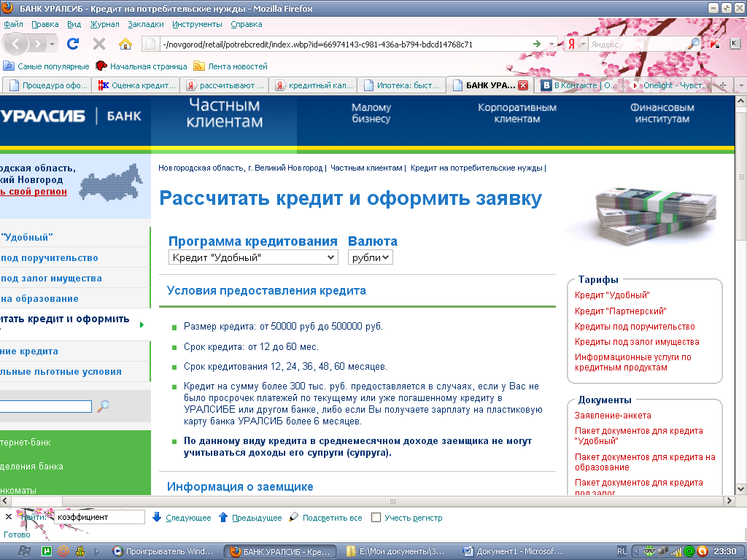Expand Программа кредитования dropdown
Image resolution: width=747 pixels, height=560 pixels.
pos(253,257)
